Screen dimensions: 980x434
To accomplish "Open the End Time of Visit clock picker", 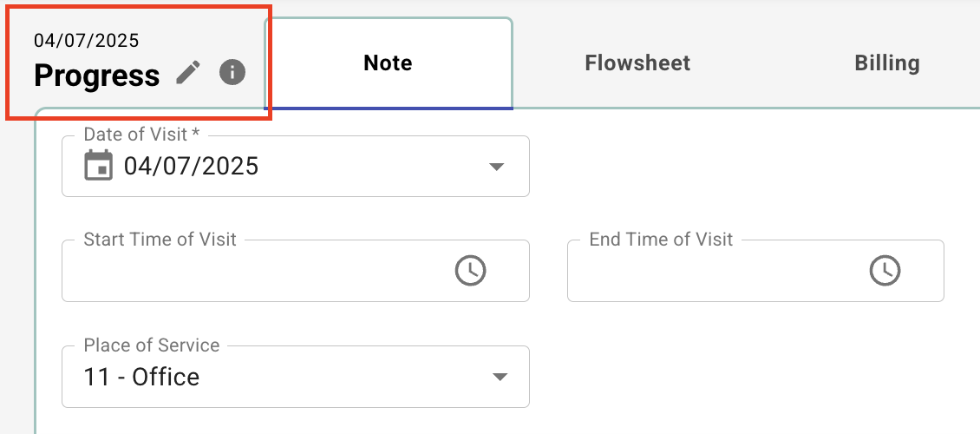I will [885, 271].
